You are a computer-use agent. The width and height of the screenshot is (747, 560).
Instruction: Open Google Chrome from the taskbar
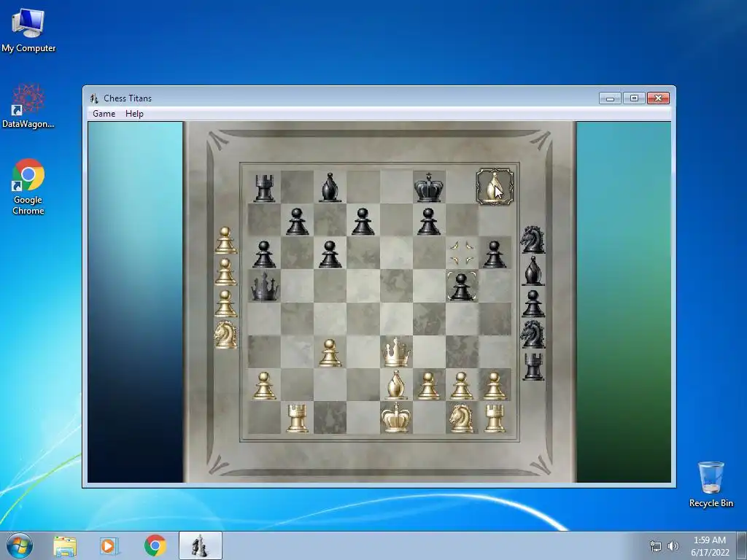[155, 545]
